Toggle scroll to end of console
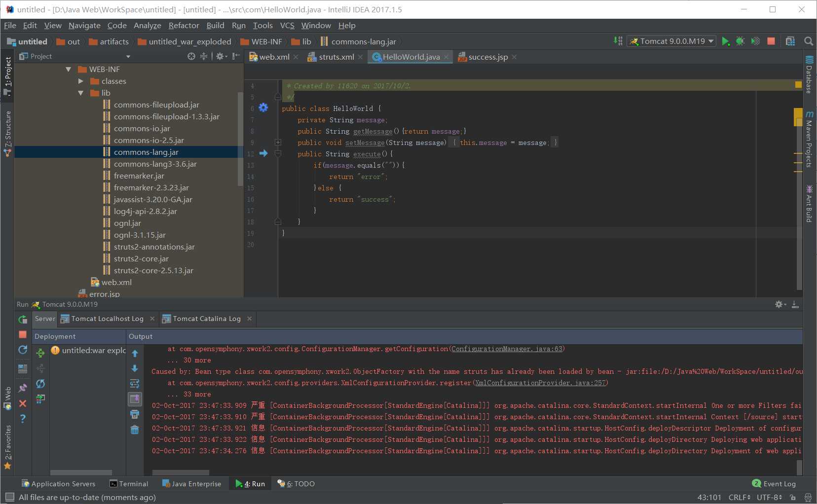Viewport: 817px width, 504px height. tap(135, 398)
